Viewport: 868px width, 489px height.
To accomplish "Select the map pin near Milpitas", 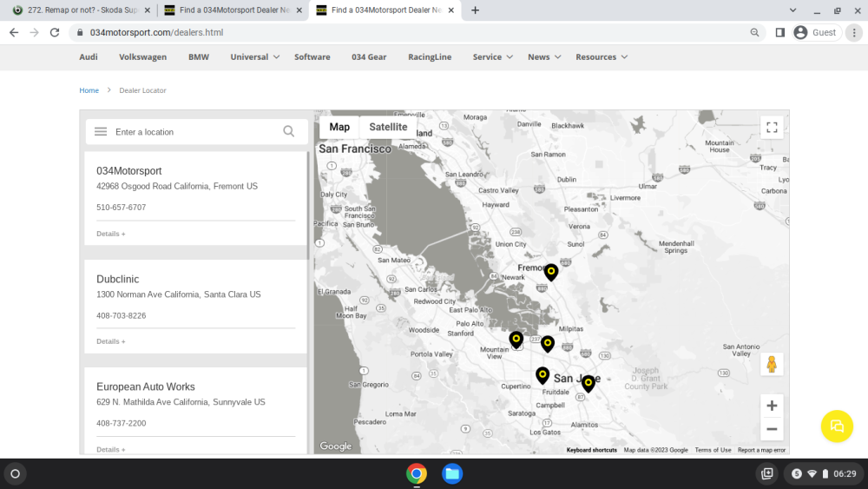I will click(548, 344).
